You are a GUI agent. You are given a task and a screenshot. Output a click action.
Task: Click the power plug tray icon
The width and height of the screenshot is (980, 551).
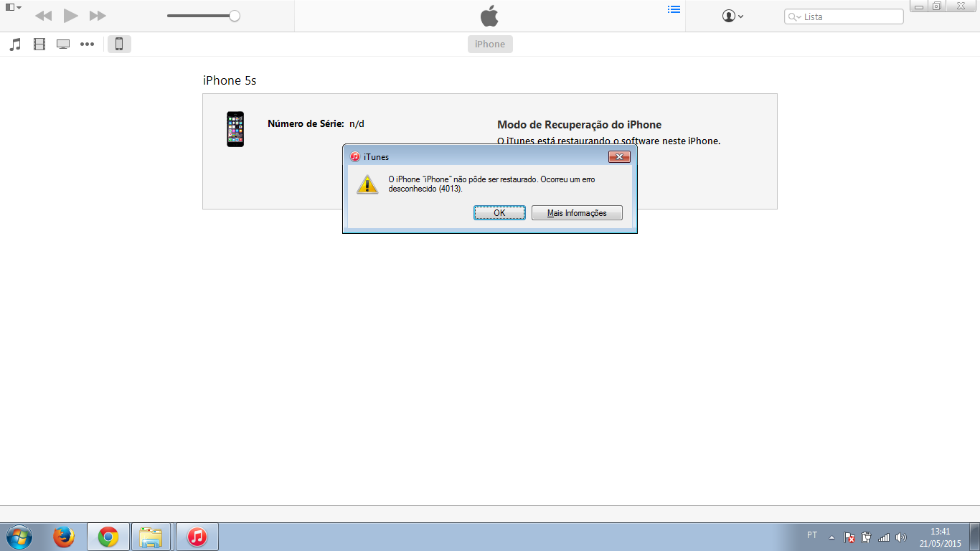[866, 537]
